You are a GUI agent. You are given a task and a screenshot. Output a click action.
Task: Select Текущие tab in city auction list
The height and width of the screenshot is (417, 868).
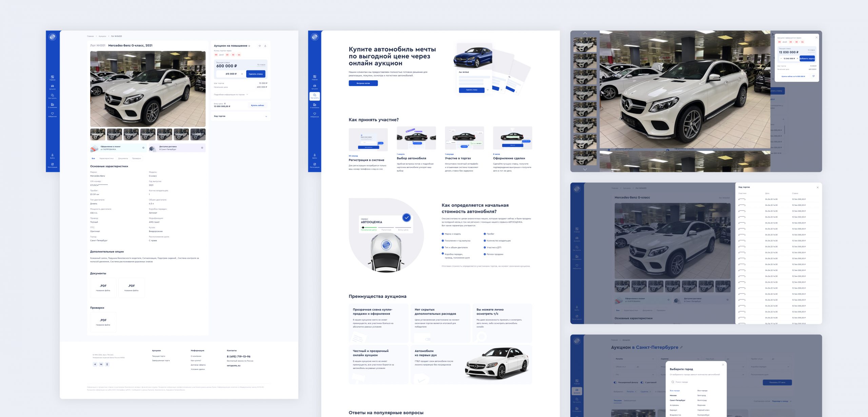618,401
